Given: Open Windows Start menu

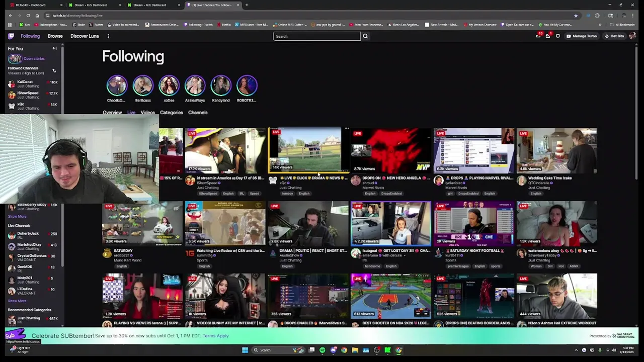Looking at the screenshot, I should 245,350.
